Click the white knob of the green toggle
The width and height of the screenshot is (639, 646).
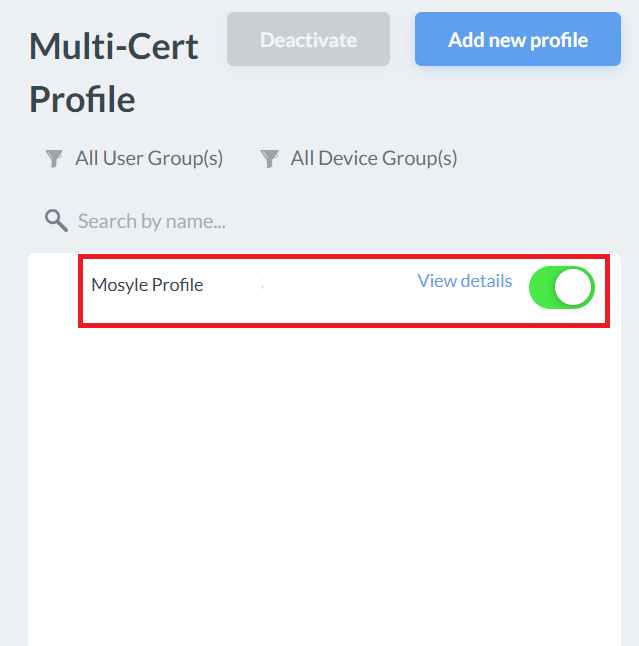[574, 287]
